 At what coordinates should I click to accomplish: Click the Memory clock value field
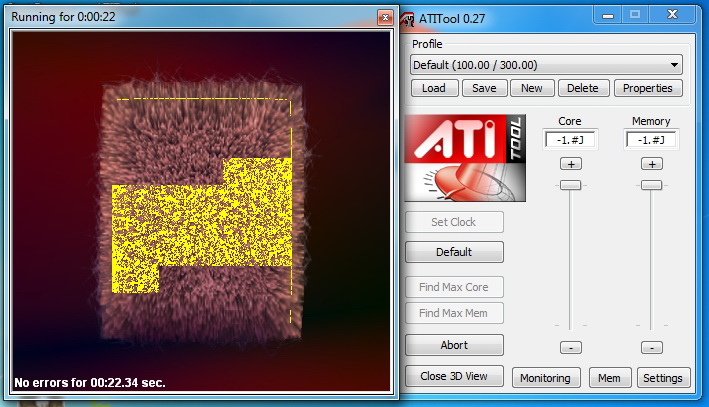pyautogui.click(x=652, y=140)
